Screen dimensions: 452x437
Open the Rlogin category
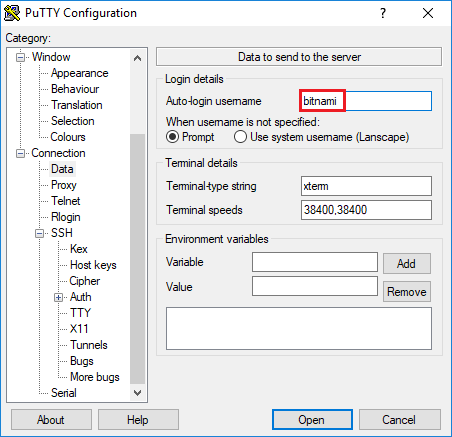[66, 217]
